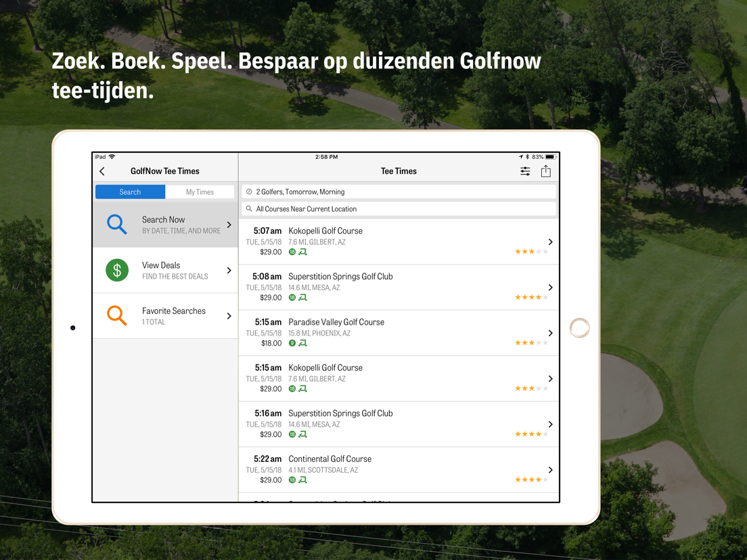
Task: Select Continental Golf Course title
Action: coord(330,459)
